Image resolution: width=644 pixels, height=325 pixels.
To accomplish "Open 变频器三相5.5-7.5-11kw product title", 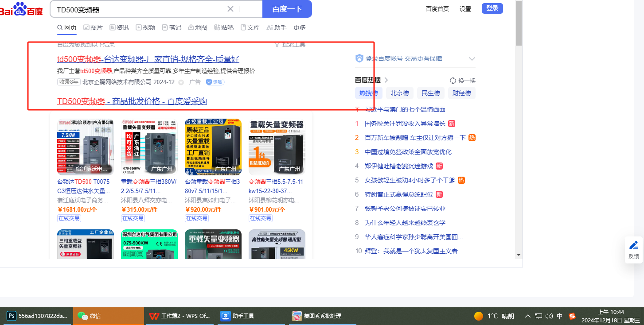I will tap(276, 186).
